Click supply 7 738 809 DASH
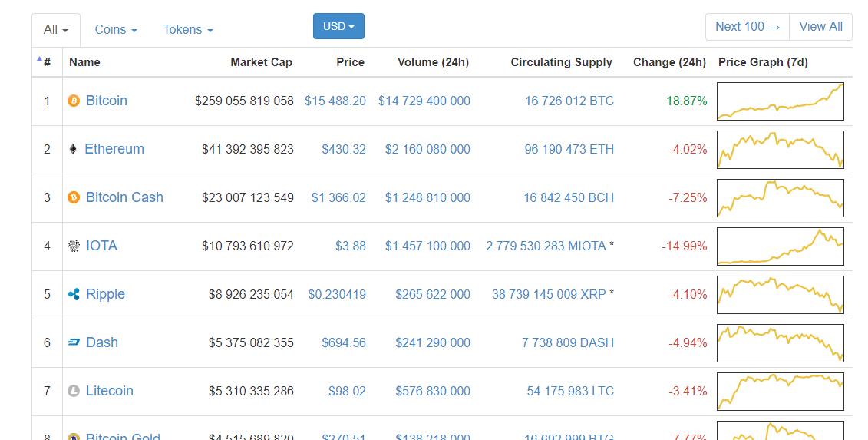868x440 pixels. 567,343
